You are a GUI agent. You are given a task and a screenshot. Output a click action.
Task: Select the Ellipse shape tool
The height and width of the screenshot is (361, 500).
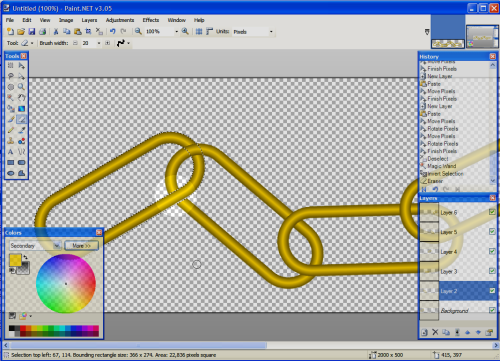(11, 173)
